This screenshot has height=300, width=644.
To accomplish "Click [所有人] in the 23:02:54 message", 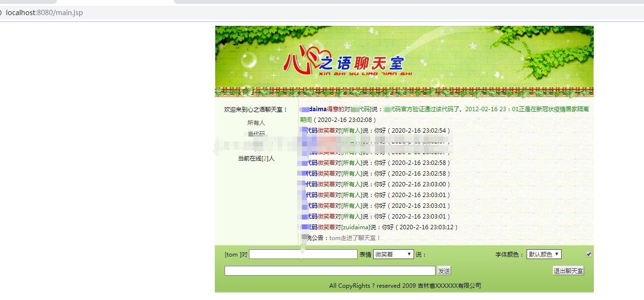I will pyautogui.click(x=351, y=131).
